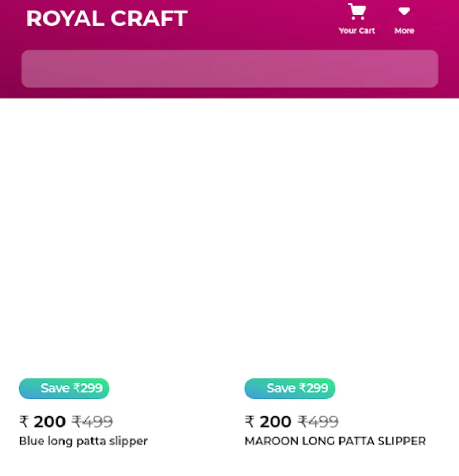The width and height of the screenshot is (459, 476).
Task: Focus the search bar in header
Action: (x=229, y=69)
